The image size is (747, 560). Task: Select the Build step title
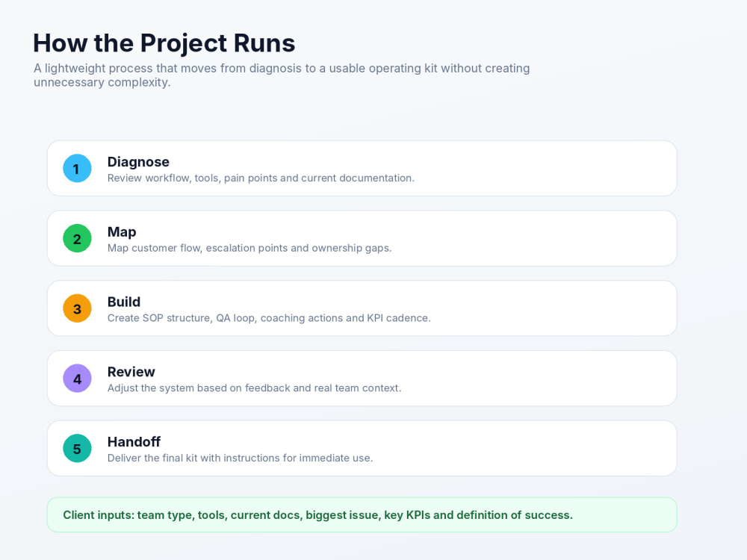coord(124,302)
